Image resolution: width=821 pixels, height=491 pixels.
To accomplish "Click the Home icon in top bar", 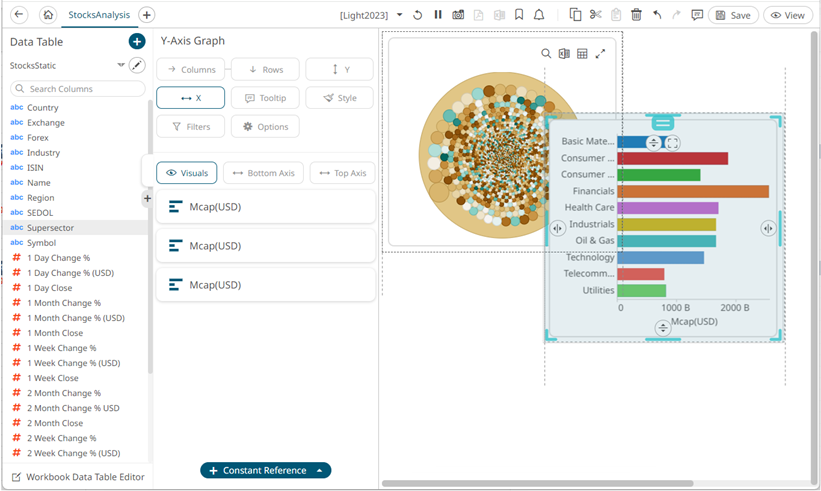I will point(48,15).
